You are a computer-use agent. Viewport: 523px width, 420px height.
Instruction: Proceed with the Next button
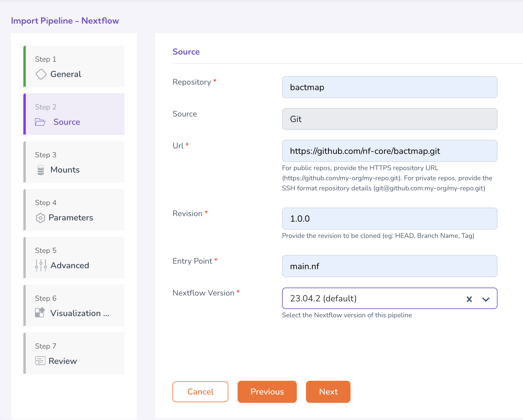pos(328,392)
